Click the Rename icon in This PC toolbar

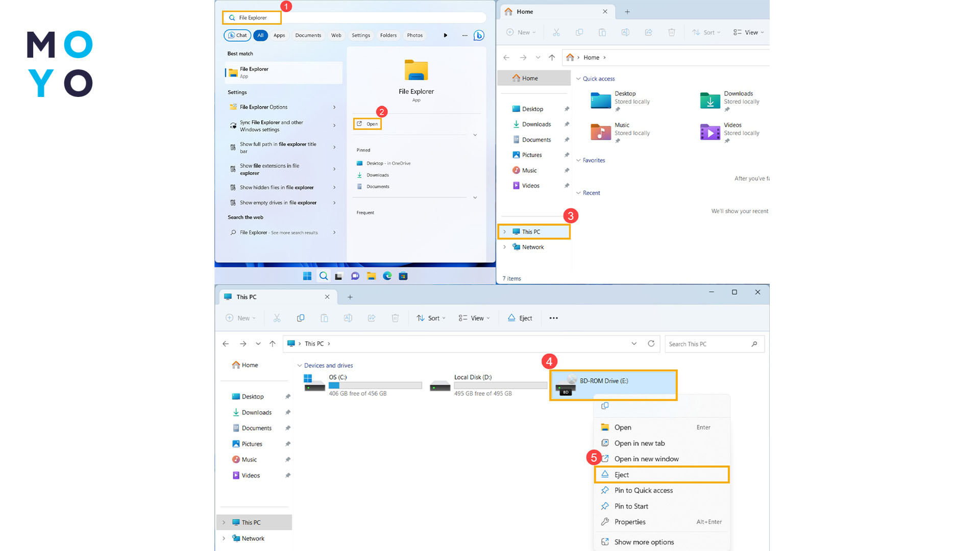click(348, 318)
